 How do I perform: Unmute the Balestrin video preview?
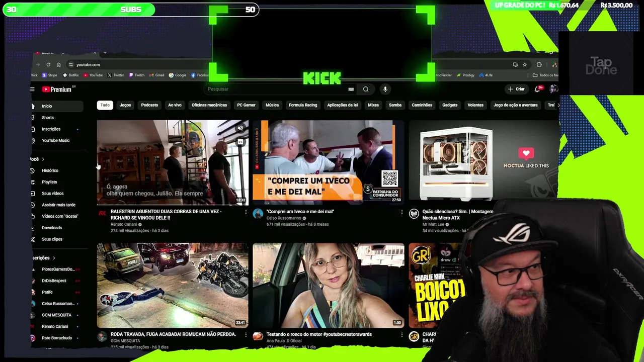[240, 128]
